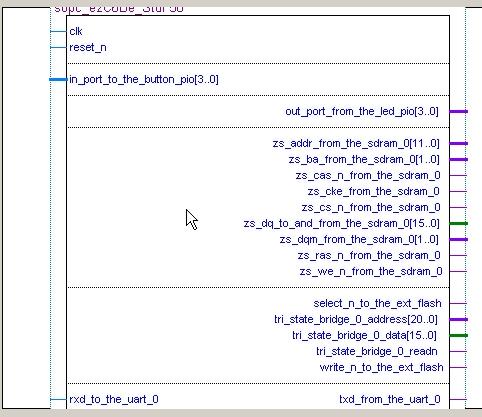482x417 pixels.
Task: Select the reset_n input port
Action: [88, 48]
